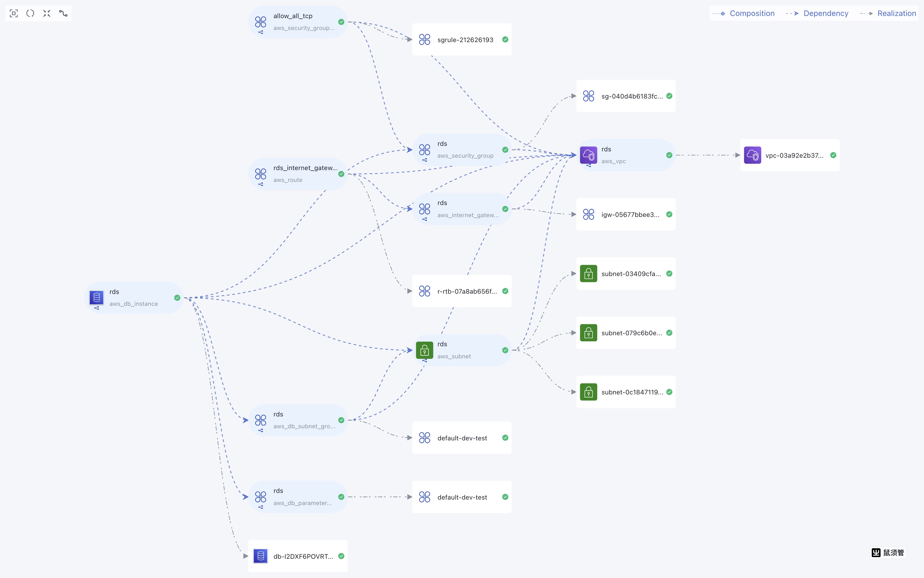Image resolution: width=924 pixels, height=578 pixels.
Task: Select default-dev-test node beside aws_db_parameter
Action: 462,497
